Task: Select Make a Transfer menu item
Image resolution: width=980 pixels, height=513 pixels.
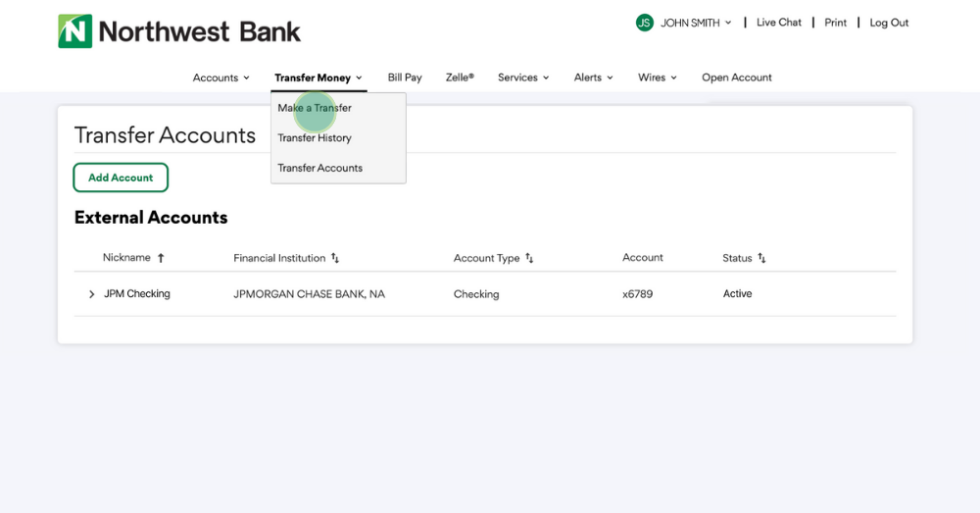Action: [315, 108]
